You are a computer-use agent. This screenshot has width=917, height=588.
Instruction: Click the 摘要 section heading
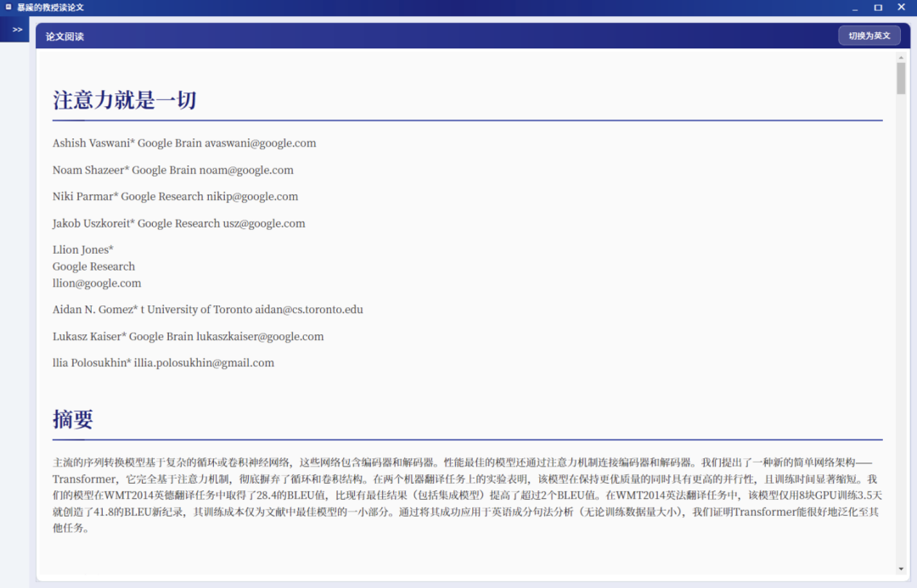point(72,419)
